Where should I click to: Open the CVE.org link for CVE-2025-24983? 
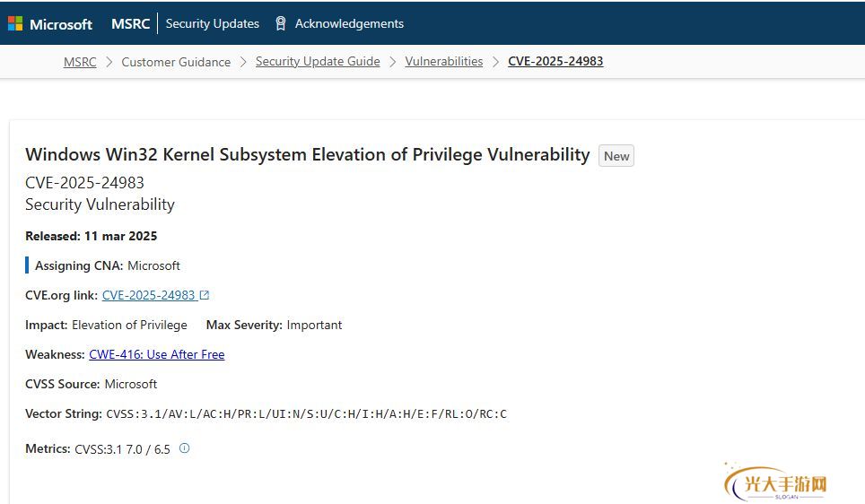tap(149, 295)
